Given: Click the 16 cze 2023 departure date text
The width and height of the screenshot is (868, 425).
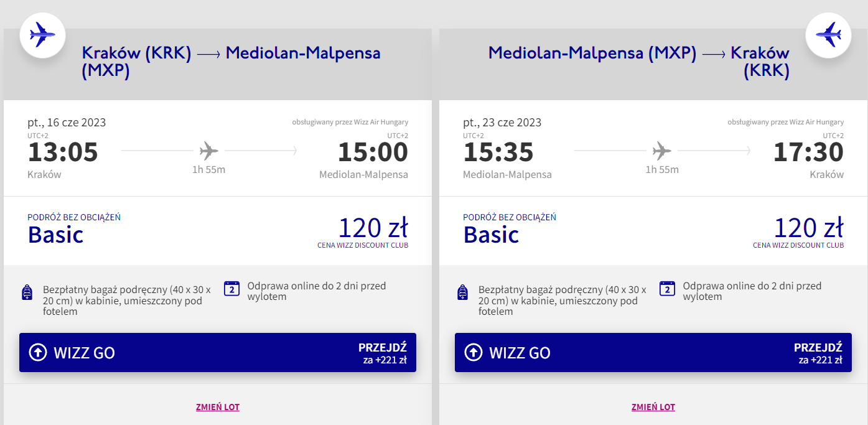Looking at the screenshot, I should (67, 122).
